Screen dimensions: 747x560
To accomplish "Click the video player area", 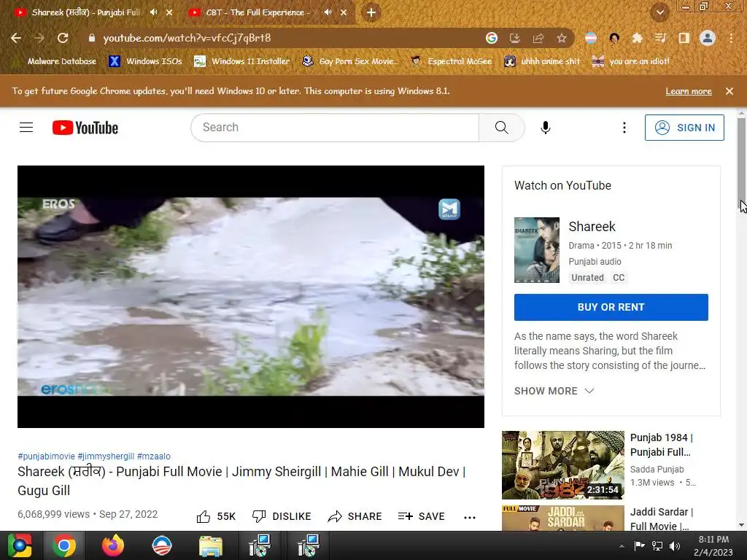I will point(251,297).
